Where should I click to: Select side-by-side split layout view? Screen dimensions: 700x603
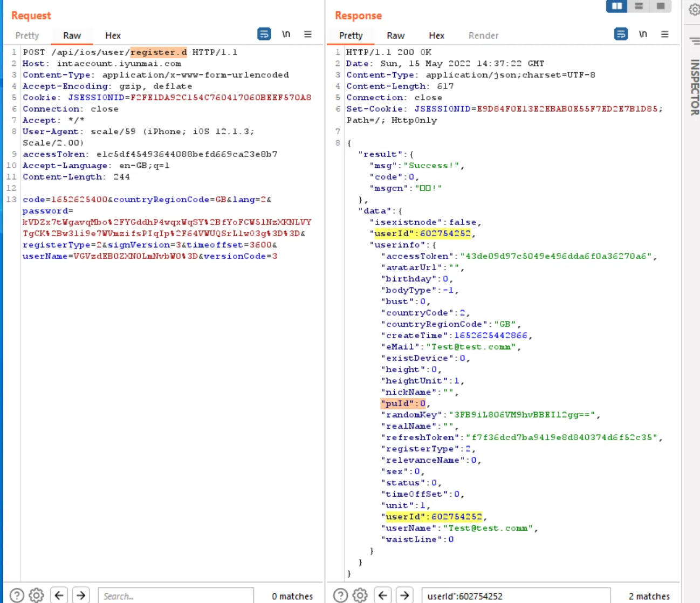coord(616,6)
